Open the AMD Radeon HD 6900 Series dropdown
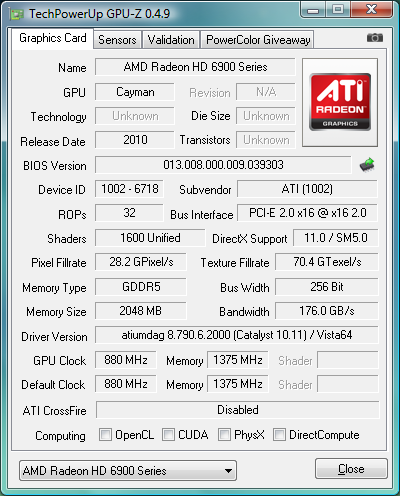Image resolution: width=400 pixels, height=496 pixels. [128, 471]
